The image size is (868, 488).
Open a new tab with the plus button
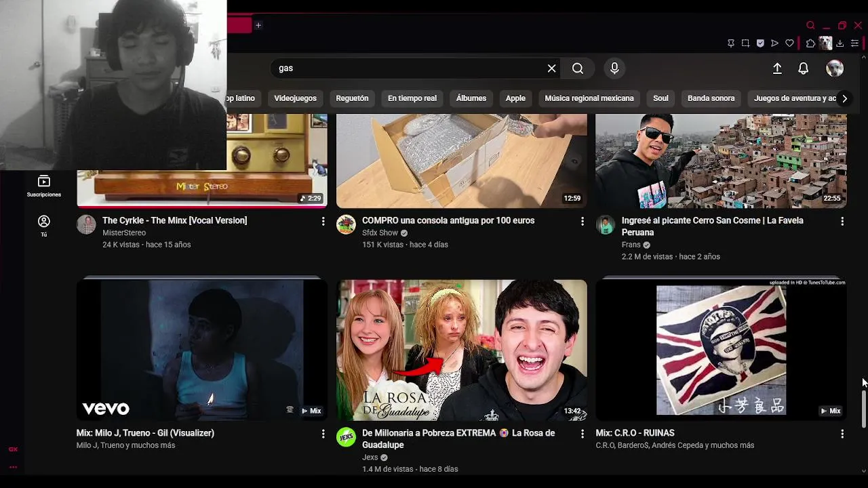click(258, 25)
